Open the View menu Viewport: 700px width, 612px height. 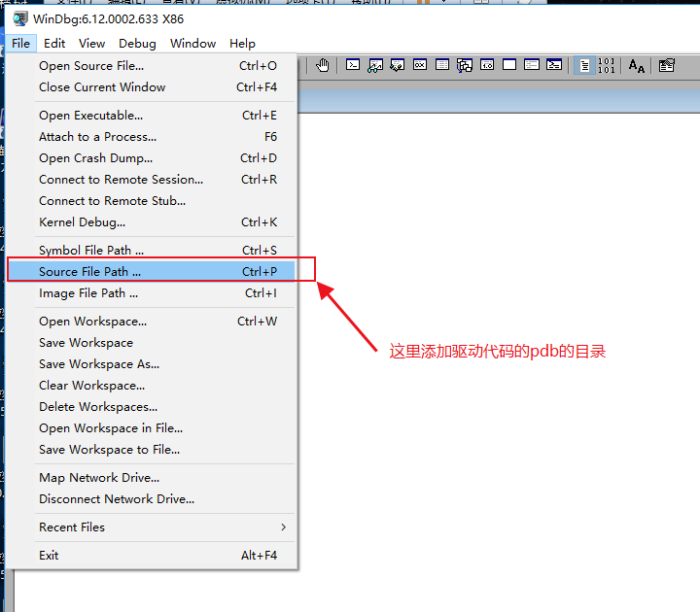[x=92, y=44]
